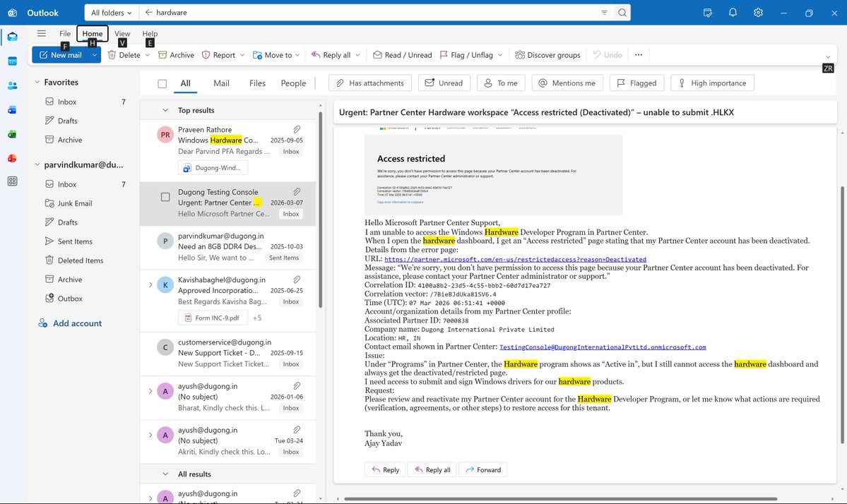Open the More apps grid icon
The height and width of the screenshot is (504, 847).
[13, 181]
